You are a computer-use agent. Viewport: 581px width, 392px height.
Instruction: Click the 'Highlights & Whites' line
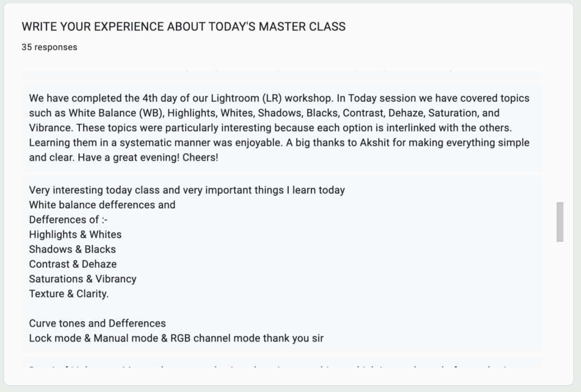(x=75, y=234)
